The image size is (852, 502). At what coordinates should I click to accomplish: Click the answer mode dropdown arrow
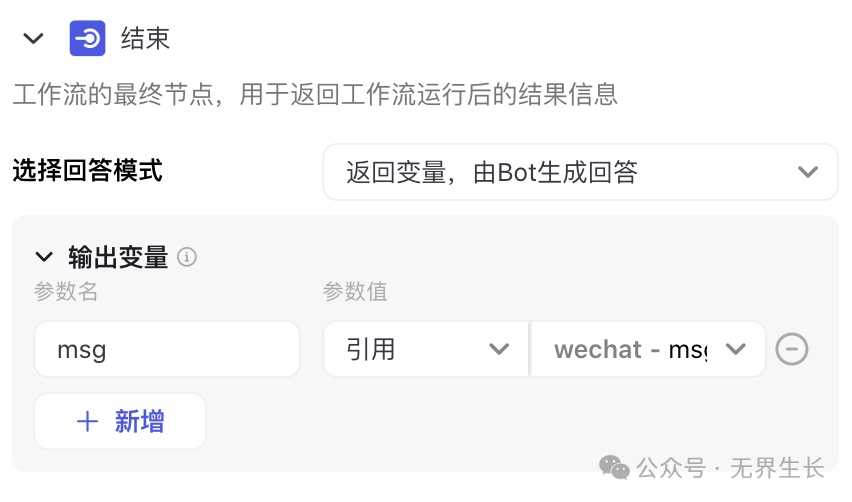coord(807,172)
